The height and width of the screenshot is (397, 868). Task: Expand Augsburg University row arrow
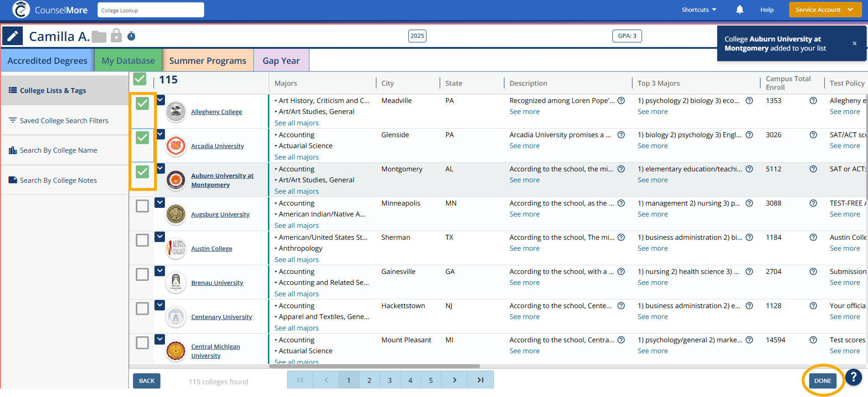(160, 202)
